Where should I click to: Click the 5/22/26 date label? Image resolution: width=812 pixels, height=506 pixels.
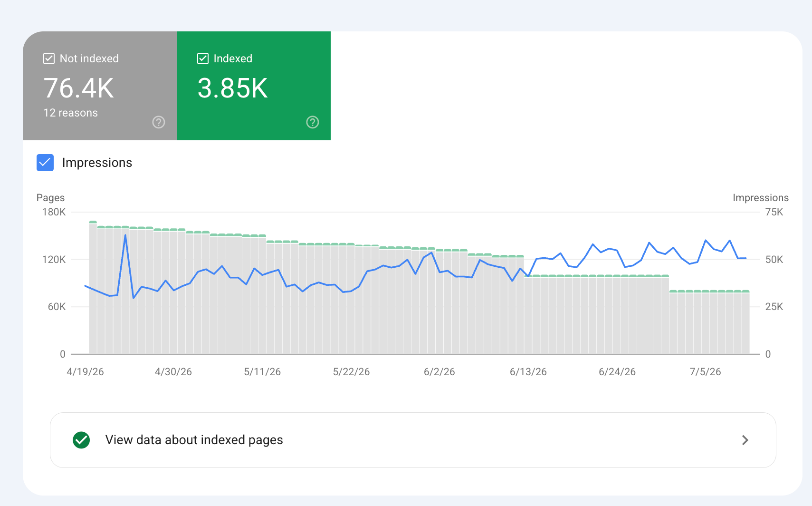click(351, 372)
